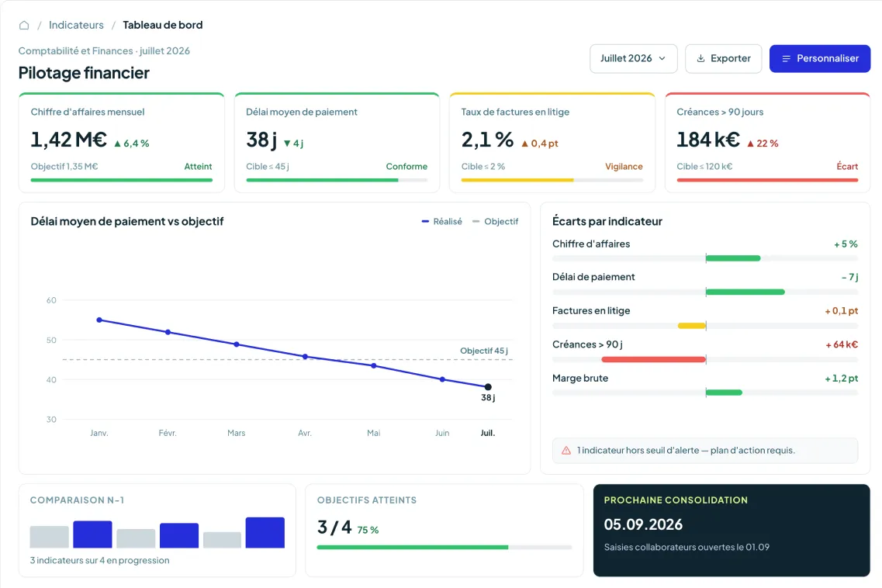882x588 pixels.
Task: Click the lines icon on Personnaliser button
Action: coord(786,58)
